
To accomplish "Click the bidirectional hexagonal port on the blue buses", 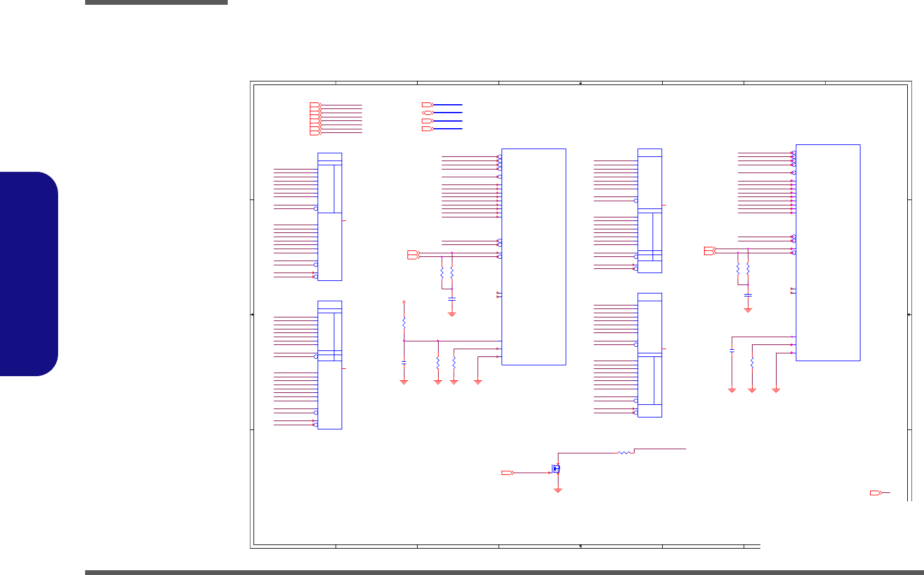I will pyautogui.click(x=427, y=113).
